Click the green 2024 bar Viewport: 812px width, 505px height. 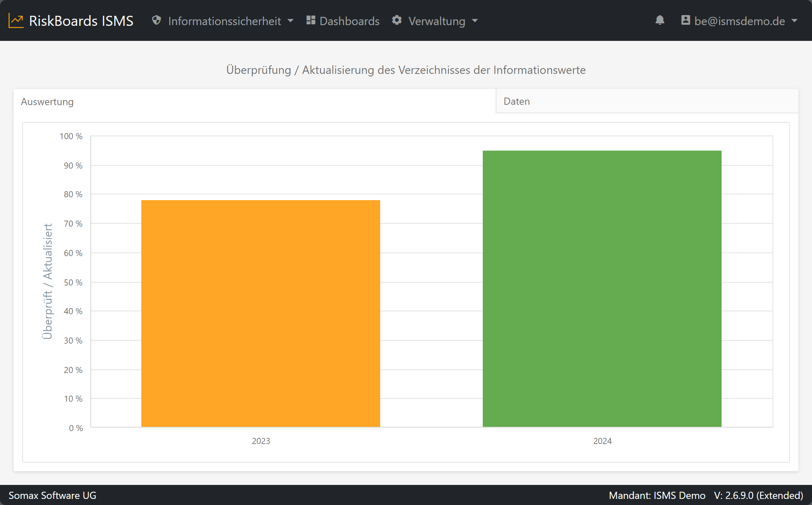(x=602, y=289)
